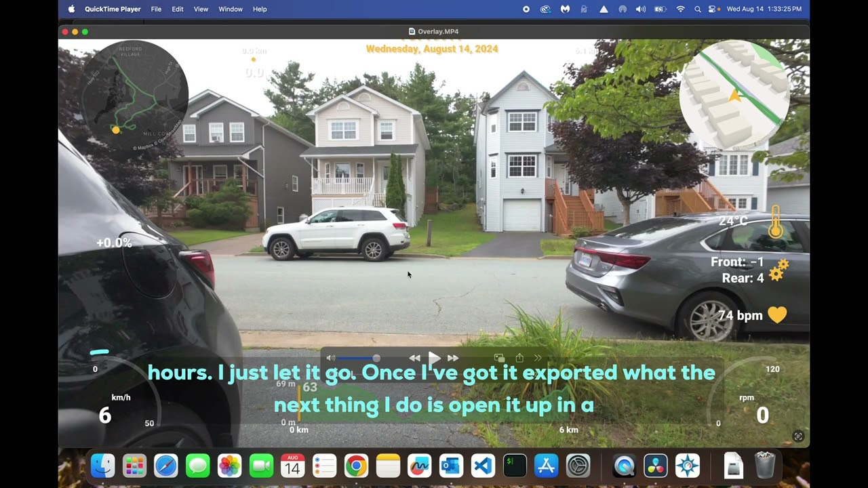Screen dimensions: 868x488
Task: Click the capture icon at video bottom-right
Action: [798, 436]
